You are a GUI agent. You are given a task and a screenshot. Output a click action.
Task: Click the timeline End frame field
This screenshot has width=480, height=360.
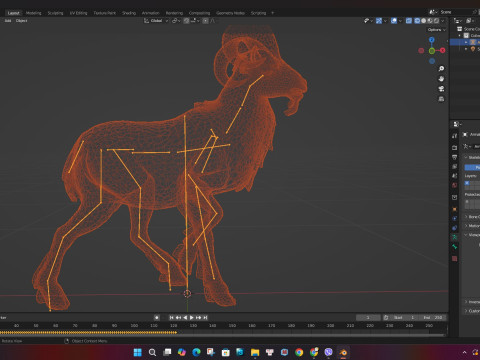point(434,317)
